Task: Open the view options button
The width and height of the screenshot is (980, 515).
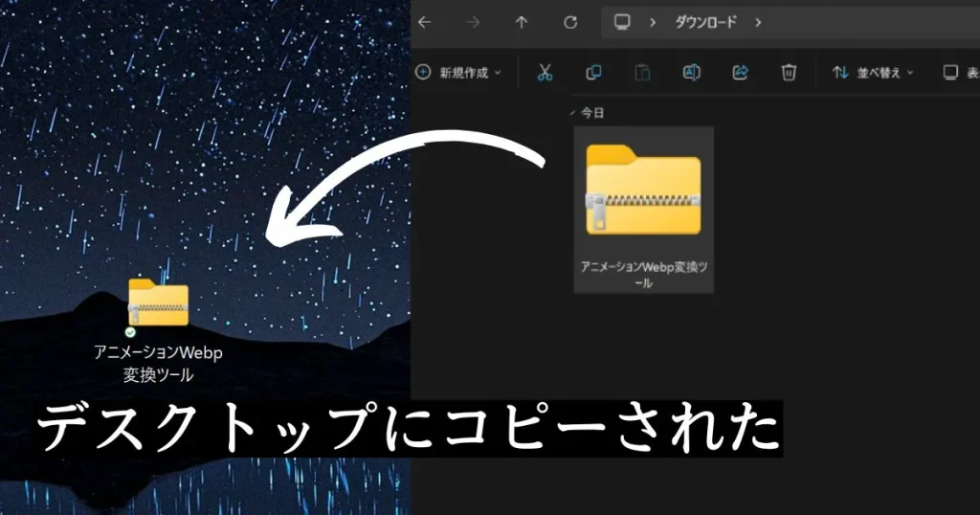Action: coord(961,73)
